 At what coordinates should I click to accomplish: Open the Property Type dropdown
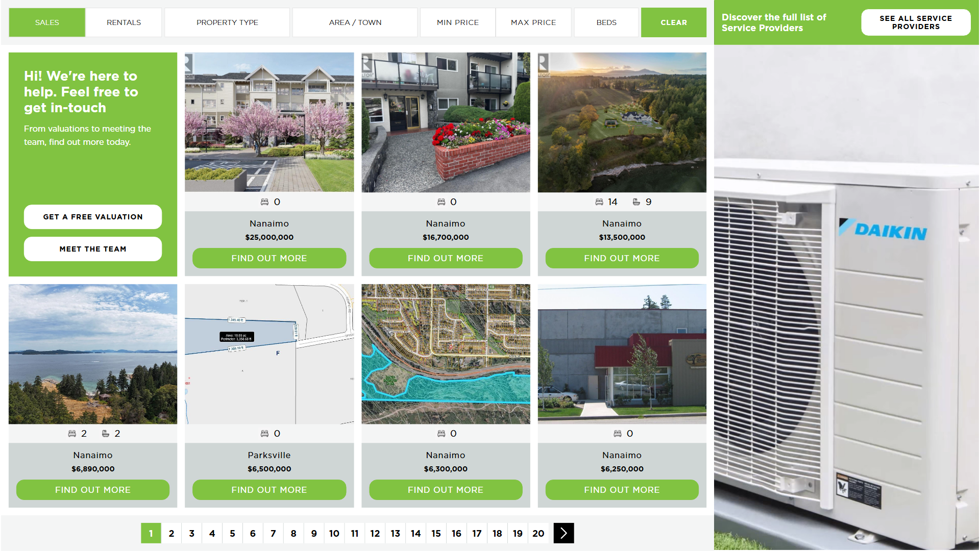tap(227, 22)
